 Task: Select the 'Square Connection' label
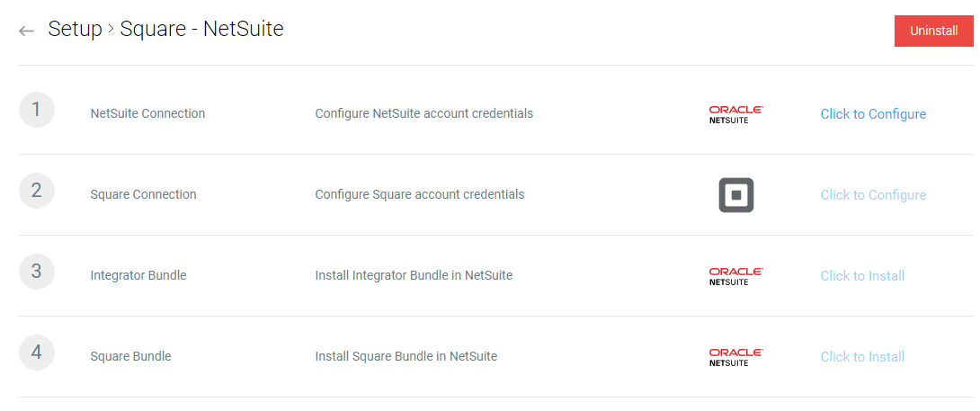(x=143, y=194)
